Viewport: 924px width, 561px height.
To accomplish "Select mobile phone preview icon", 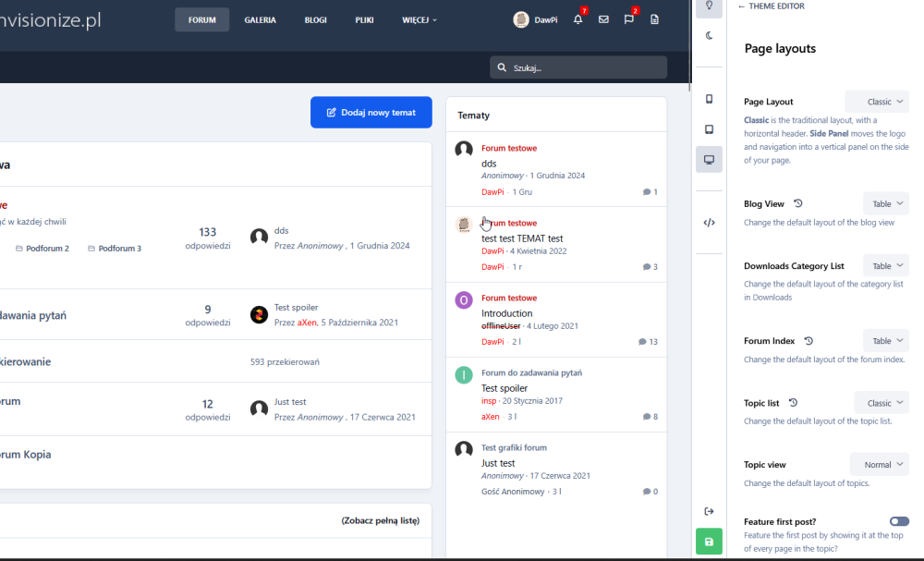I will (709, 99).
